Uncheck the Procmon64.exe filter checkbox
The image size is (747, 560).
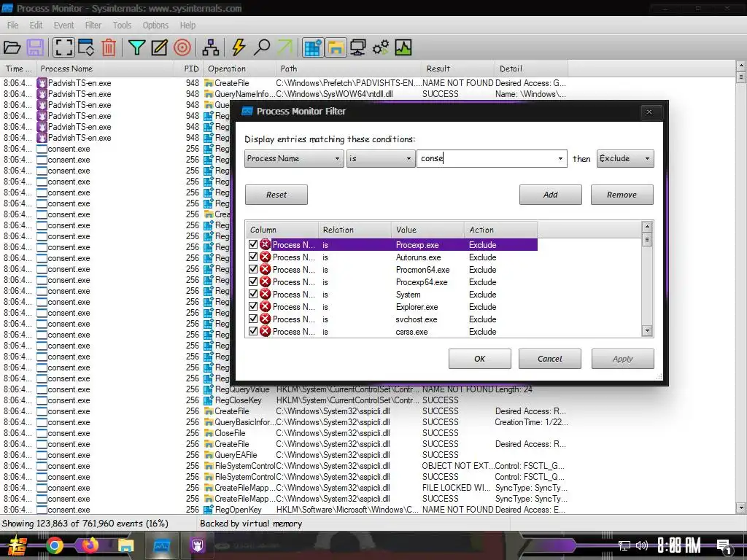[x=253, y=269]
